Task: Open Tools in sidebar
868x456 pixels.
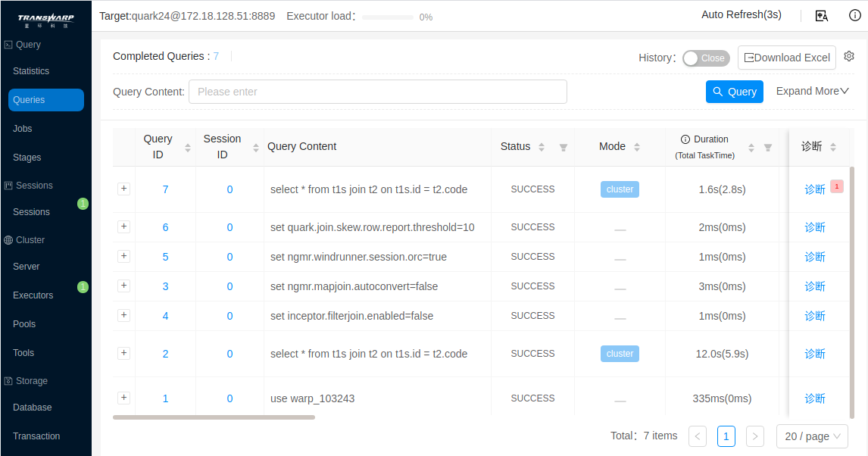Action: (x=23, y=352)
